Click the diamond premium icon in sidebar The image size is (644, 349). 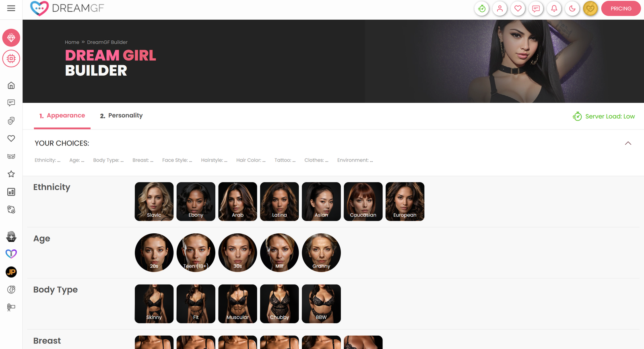11,38
